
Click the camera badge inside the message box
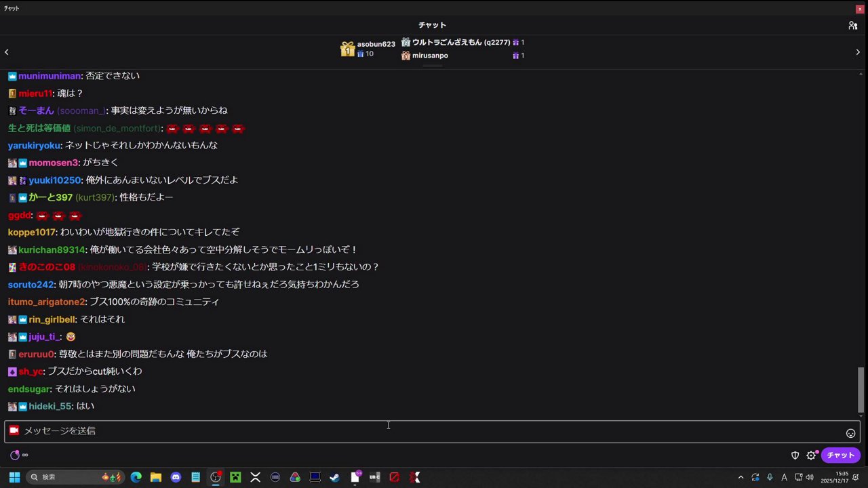pyautogui.click(x=14, y=430)
